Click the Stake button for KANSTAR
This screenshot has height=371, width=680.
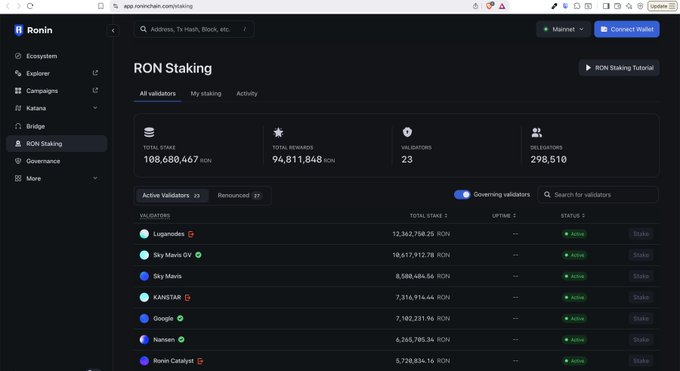point(641,297)
